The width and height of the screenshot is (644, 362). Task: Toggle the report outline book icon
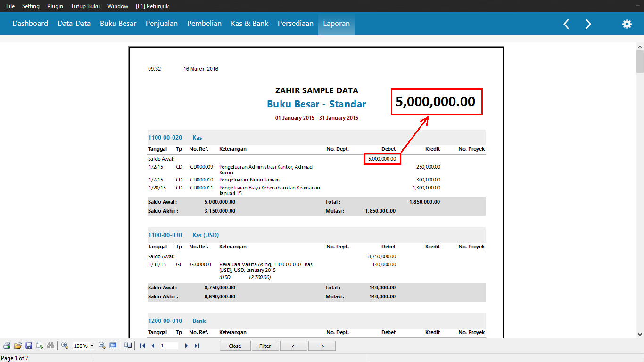(128, 346)
